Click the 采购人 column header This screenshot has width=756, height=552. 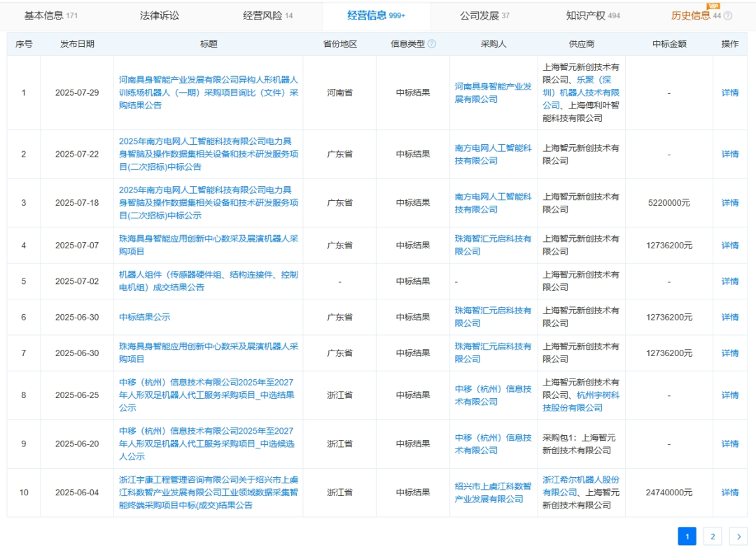(493, 44)
